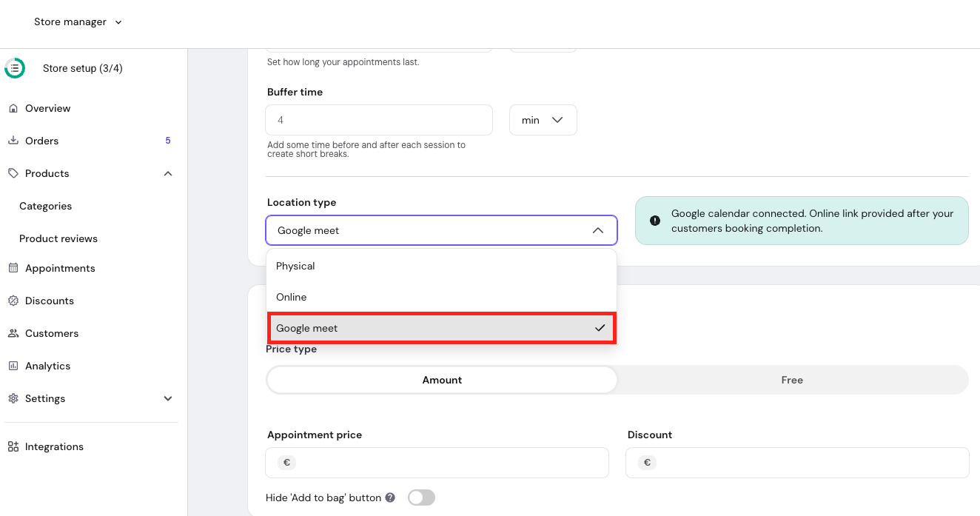
Task: Click the Analytics icon in the sidebar
Action: [x=13, y=366]
